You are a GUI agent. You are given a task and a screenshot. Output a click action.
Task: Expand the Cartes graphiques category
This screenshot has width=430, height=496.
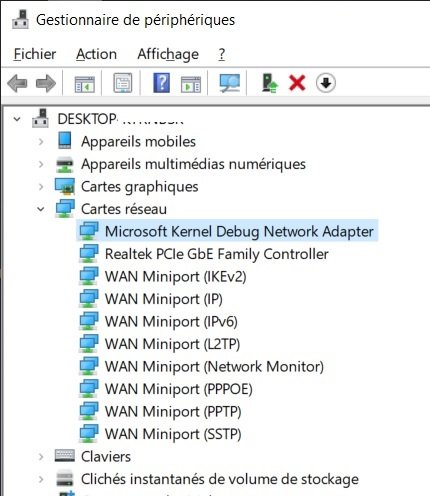point(41,187)
